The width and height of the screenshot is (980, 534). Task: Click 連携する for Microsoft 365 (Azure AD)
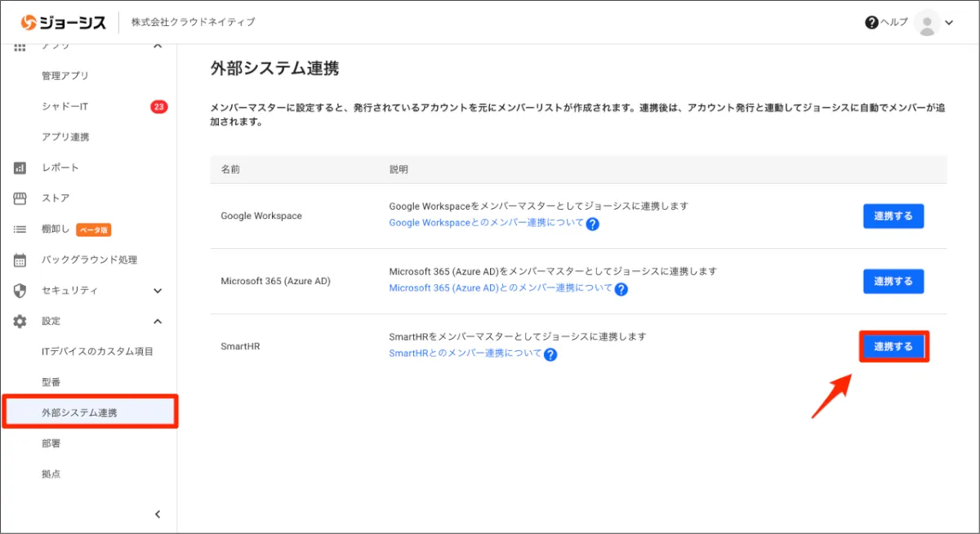tap(893, 282)
